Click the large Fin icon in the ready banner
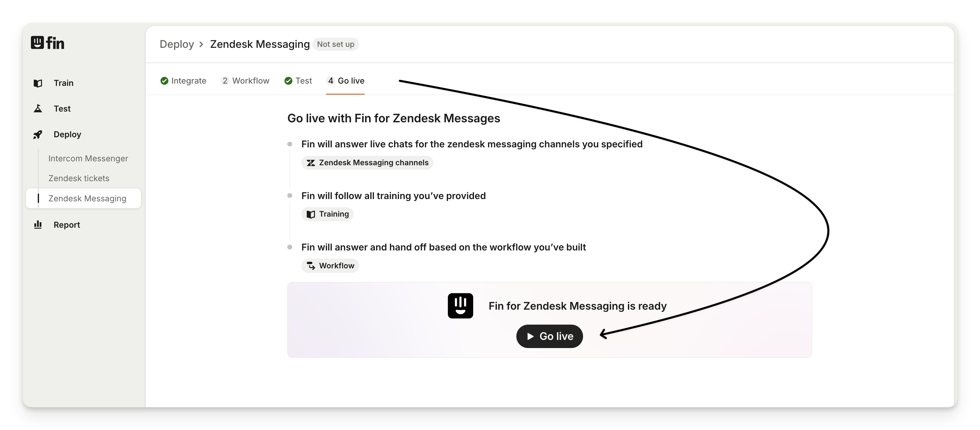The height and width of the screenshot is (430, 980). click(x=460, y=306)
